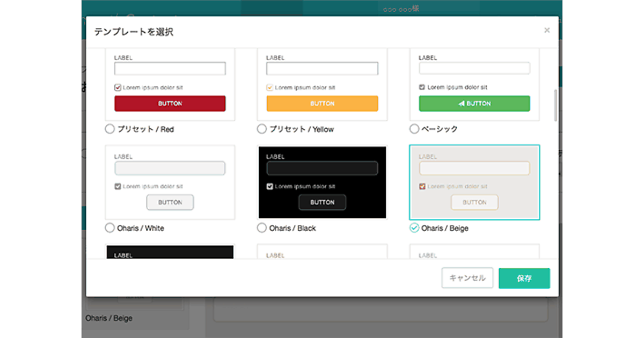Screen dimensions: 644x338
Task: Toggle the checkbox in Oharis Black preview
Action: click(270, 187)
